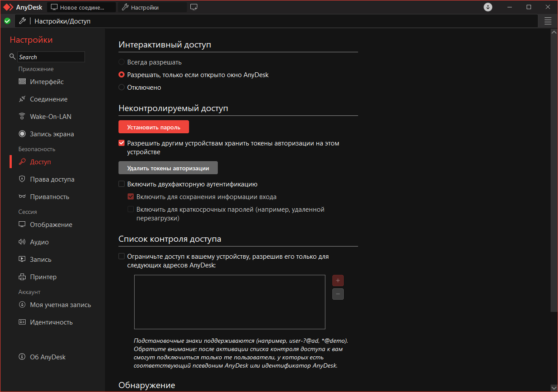558x392 pixels.
Task: Uncheck Разрешить другим устройствам хранить токены авторизации
Action: coord(122,143)
